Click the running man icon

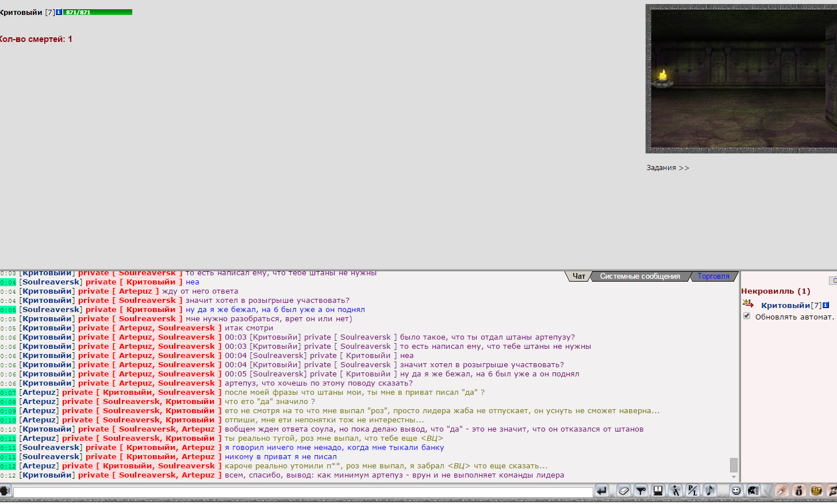(675, 491)
